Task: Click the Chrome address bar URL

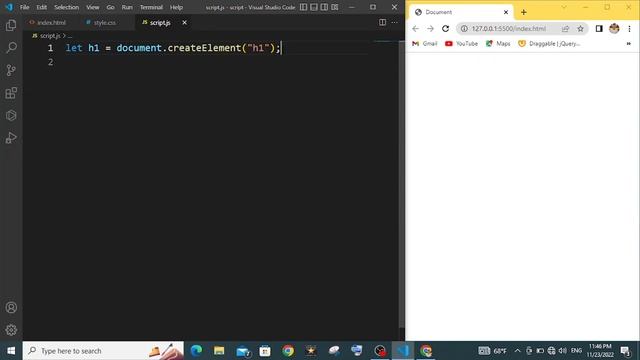Action: pyautogui.click(x=509, y=29)
